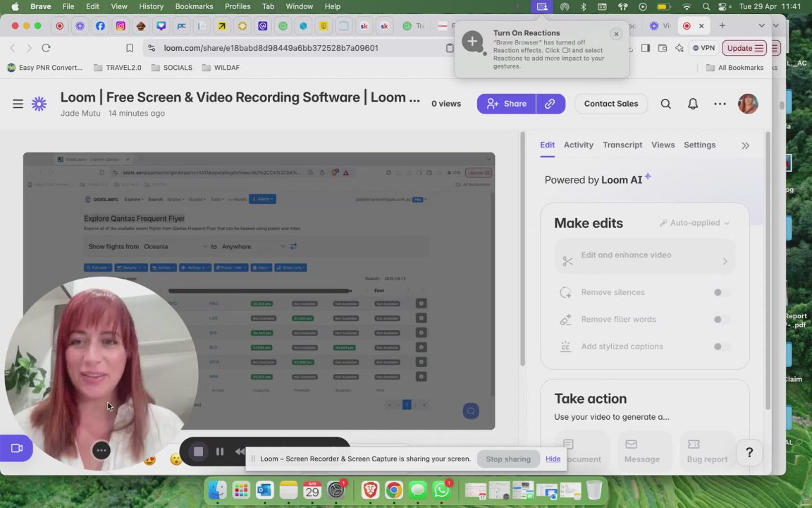
Task: Click the Brave VPN button
Action: pos(703,48)
